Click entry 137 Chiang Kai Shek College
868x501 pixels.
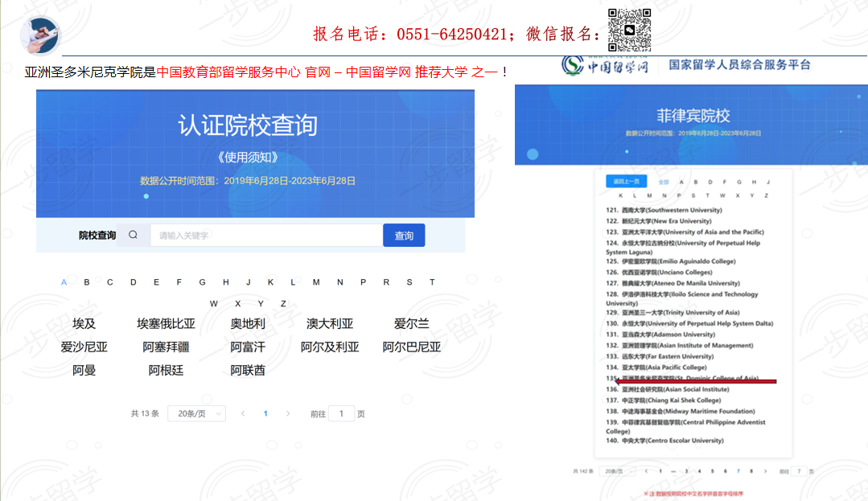pos(663,400)
